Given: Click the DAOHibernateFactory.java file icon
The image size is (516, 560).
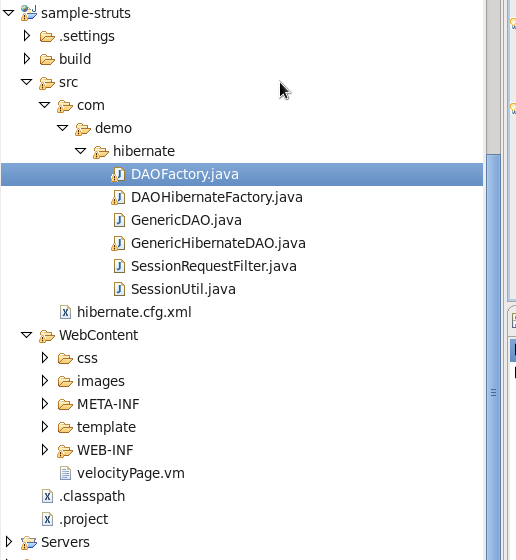Looking at the screenshot, I should coord(118,197).
